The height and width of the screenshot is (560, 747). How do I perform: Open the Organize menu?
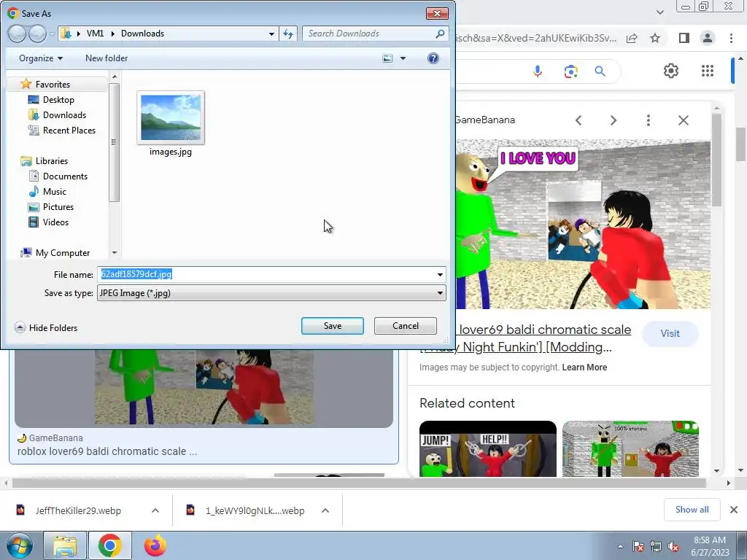pyautogui.click(x=41, y=58)
